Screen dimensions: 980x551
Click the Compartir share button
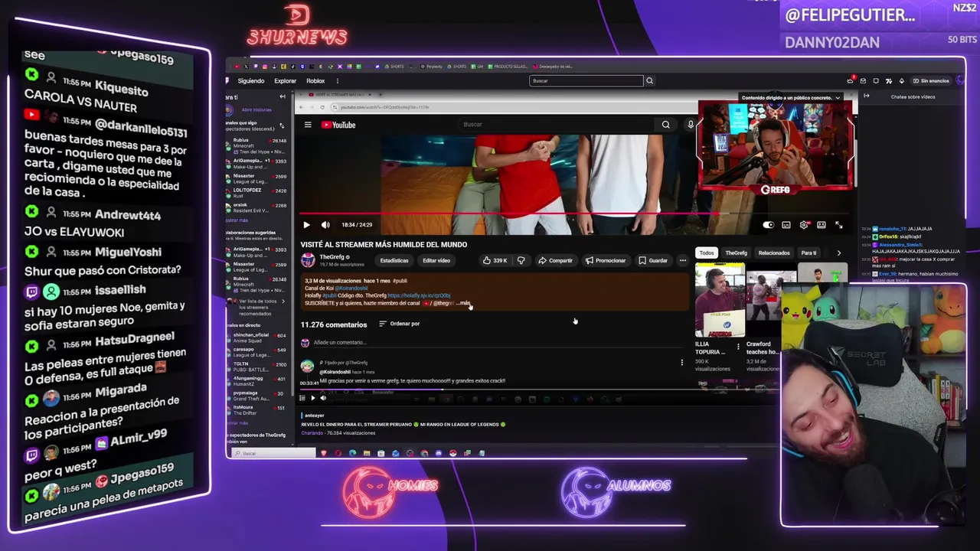[x=555, y=261]
